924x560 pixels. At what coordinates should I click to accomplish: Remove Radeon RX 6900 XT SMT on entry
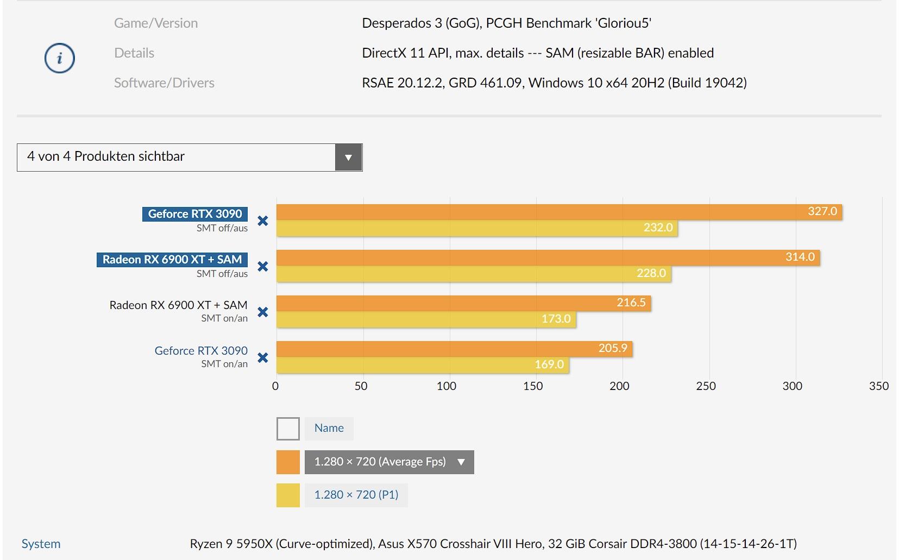tap(263, 312)
